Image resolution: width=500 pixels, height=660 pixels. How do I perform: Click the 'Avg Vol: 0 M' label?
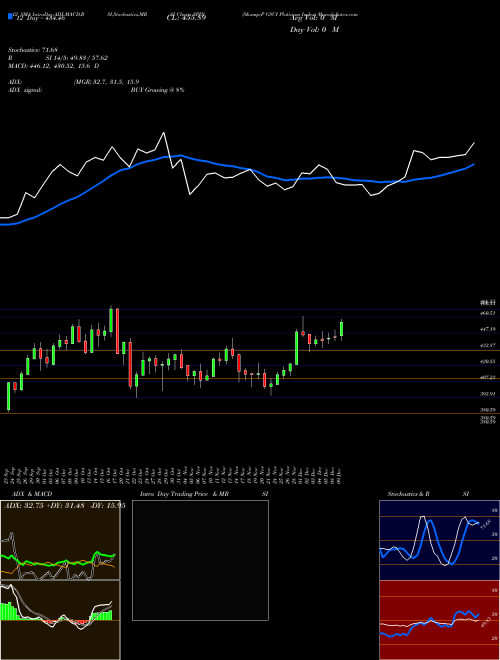(x=315, y=19)
